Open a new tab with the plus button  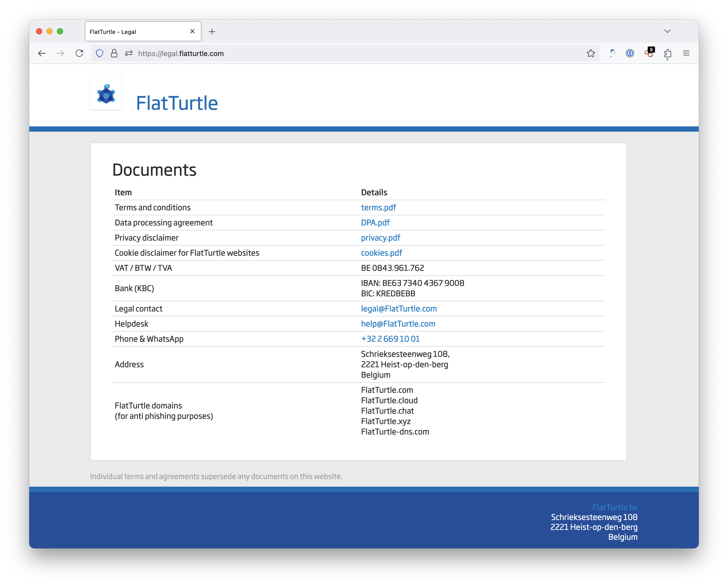click(212, 32)
